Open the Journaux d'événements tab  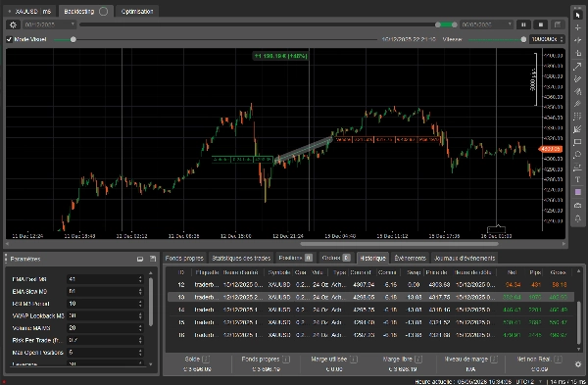[x=465, y=258]
